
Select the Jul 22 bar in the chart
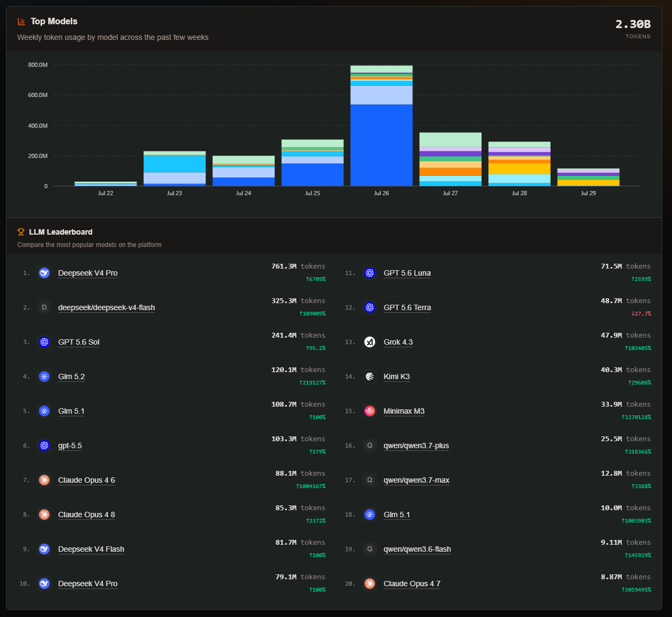[106, 184]
